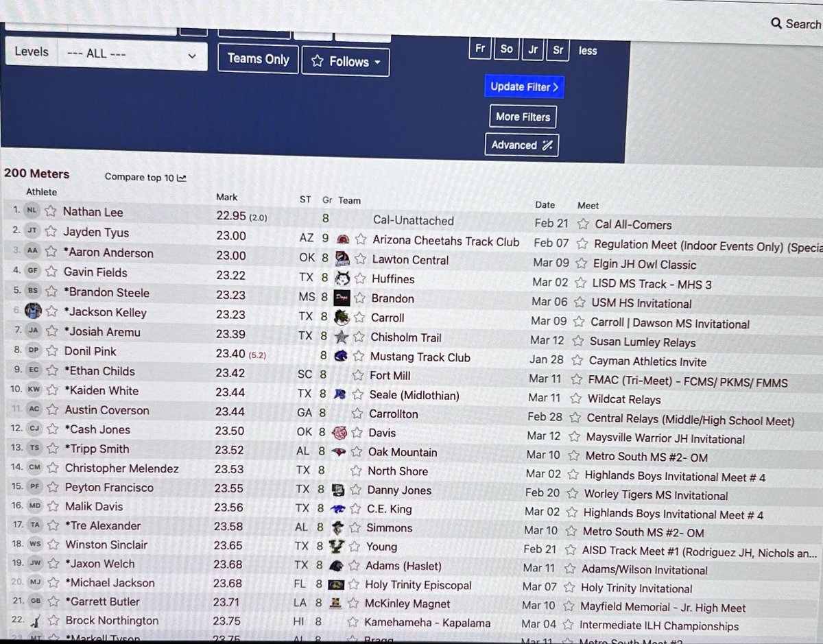Screen dimensions: 823x644
Task: Open team Oak Mountain page
Action: [x=403, y=452]
